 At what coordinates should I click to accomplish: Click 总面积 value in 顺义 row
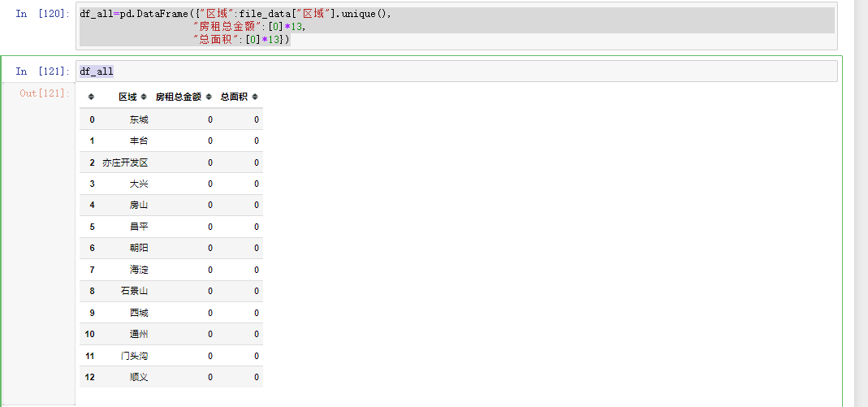pos(257,377)
